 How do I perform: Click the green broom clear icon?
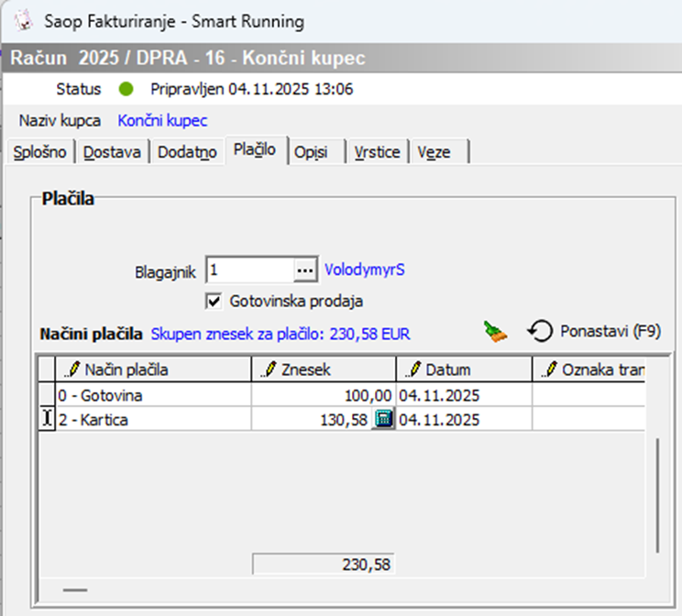[495, 332]
